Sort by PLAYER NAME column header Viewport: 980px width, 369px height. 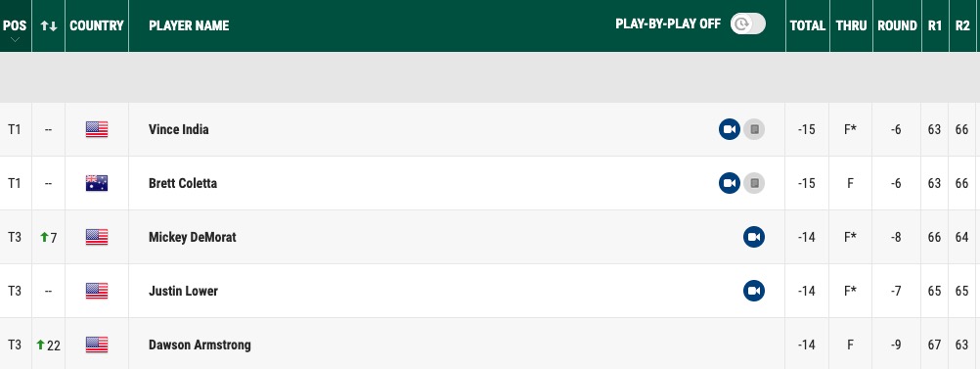pyautogui.click(x=189, y=25)
